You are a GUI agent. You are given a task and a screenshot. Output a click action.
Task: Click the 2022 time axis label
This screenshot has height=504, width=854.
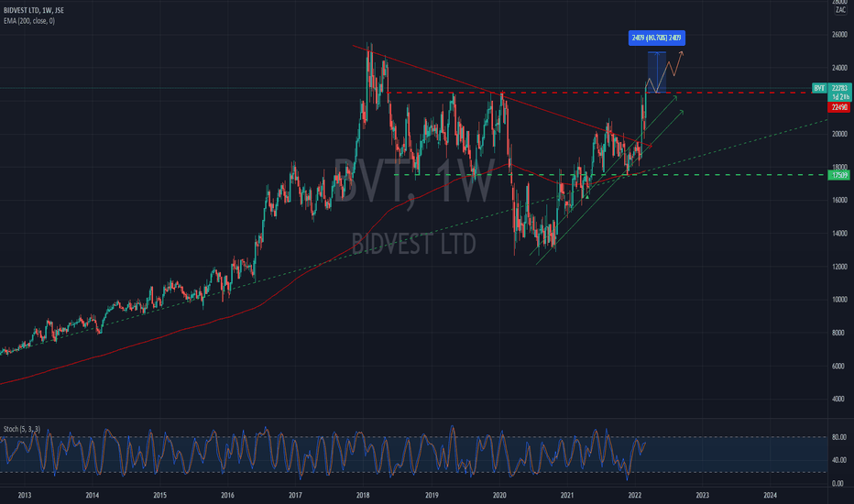634,495
